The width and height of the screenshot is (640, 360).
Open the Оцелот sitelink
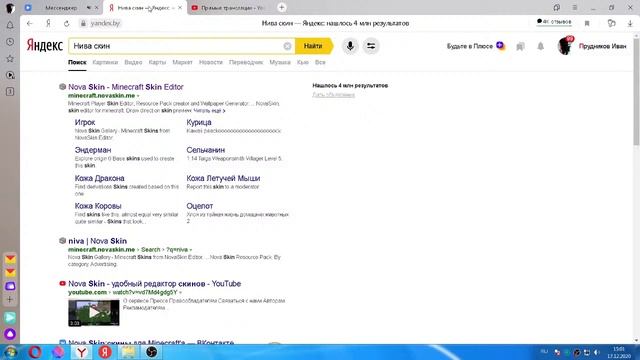coord(200,206)
